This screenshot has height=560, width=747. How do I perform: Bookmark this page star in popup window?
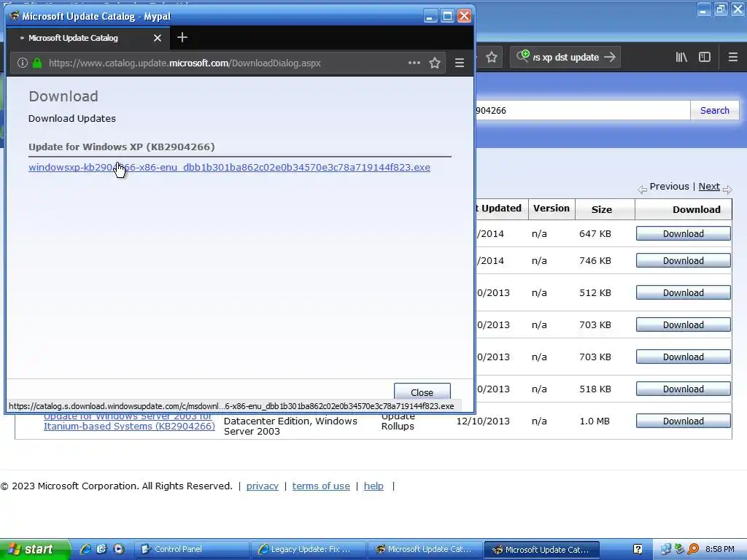click(x=435, y=63)
